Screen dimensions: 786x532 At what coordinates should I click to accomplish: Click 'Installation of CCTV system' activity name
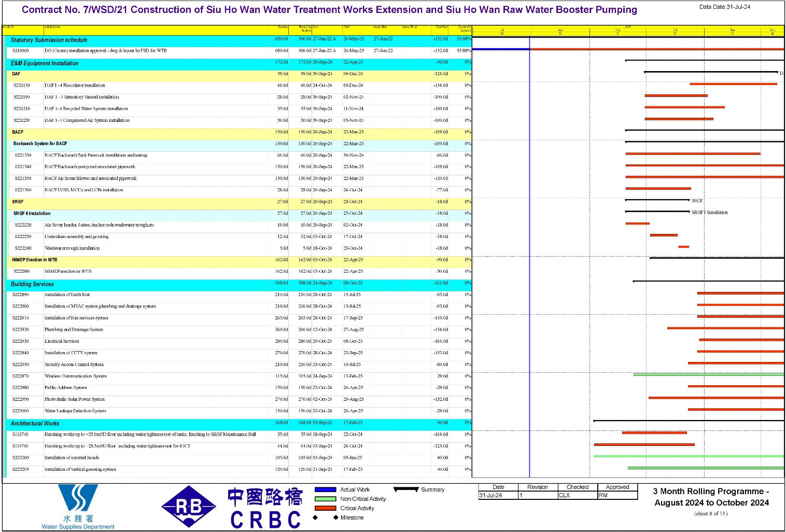pyautogui.click(x=71, y=353)
